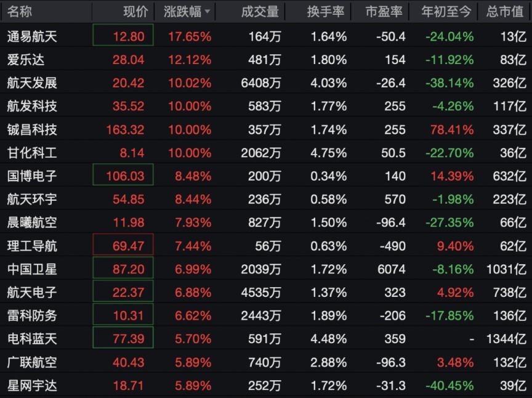Screen dimensions: 532x398
Task: Click the 17.65% change value
Action: pos(190,36)
